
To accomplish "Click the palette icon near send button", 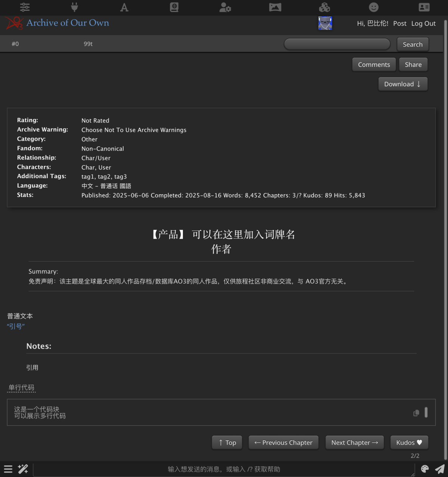I will [425, 469].
